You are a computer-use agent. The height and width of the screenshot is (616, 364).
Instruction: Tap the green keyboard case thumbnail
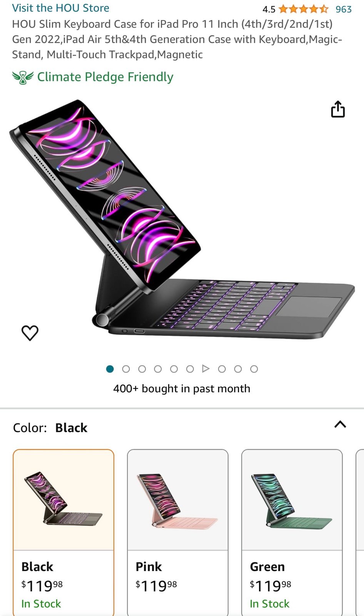pos(292,500)
